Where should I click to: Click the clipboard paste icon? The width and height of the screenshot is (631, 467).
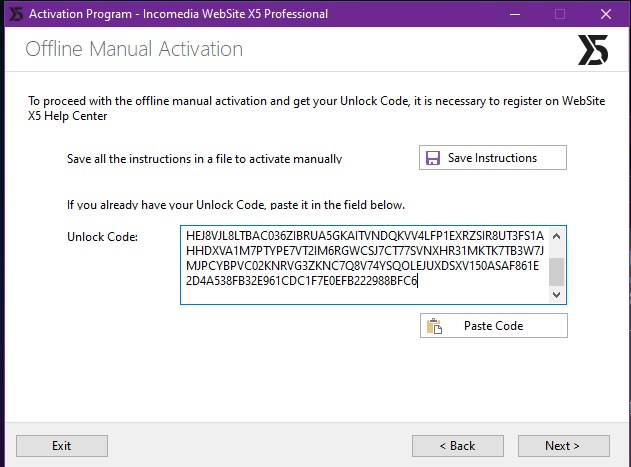click(434, 326)
